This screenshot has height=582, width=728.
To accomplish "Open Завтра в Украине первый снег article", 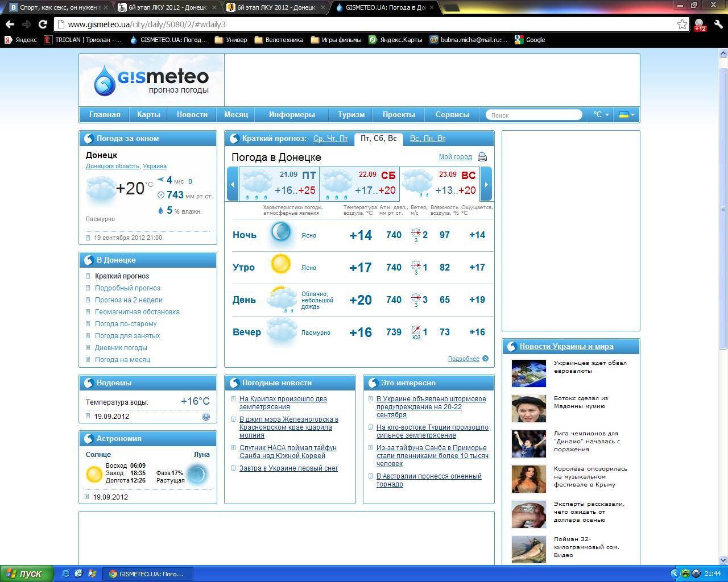I will pos(288,468).
